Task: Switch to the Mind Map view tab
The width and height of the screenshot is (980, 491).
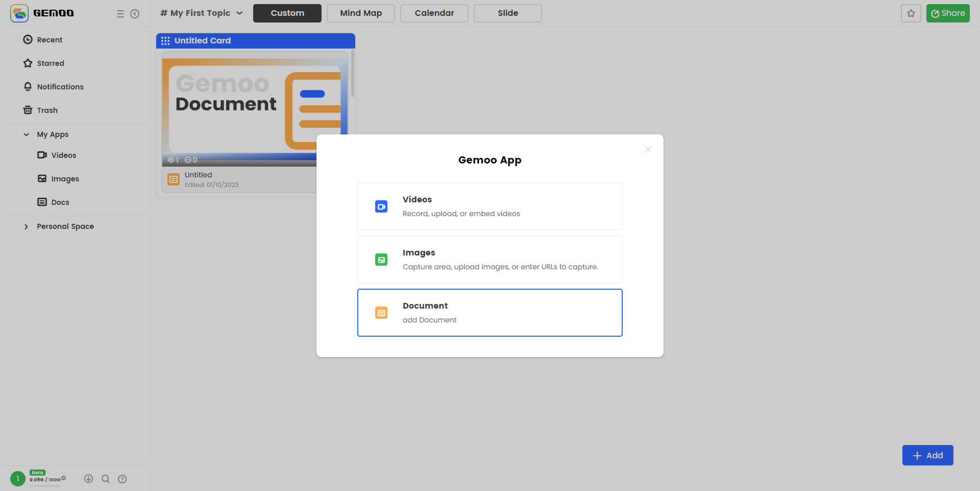Action: (361, 13)
